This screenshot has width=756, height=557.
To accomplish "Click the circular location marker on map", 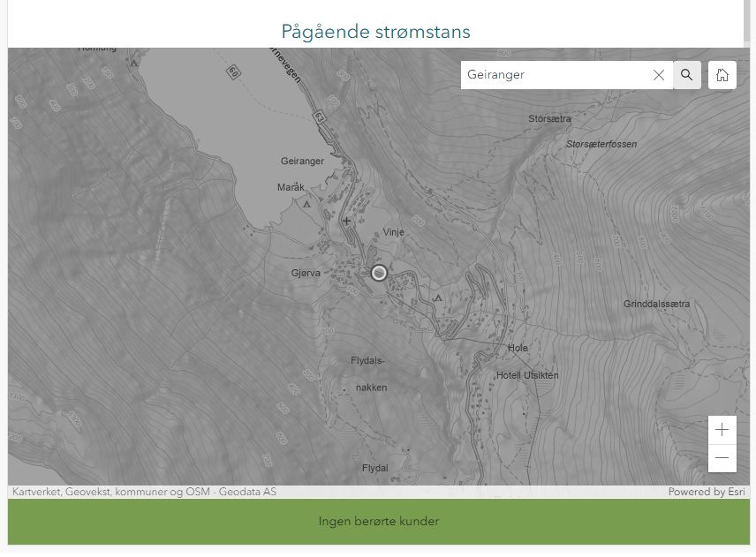I will click(x=379, y=273).
